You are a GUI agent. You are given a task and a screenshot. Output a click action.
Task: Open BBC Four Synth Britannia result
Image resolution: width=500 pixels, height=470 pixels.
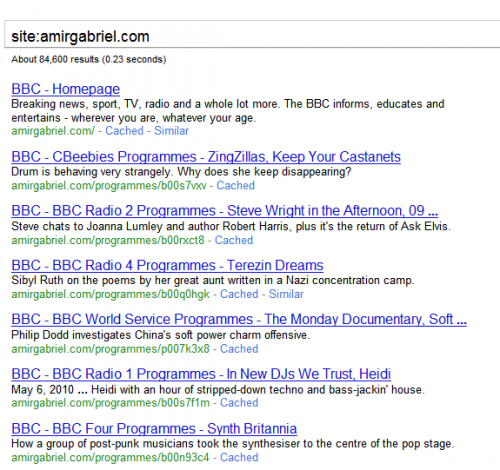point(154,429)
